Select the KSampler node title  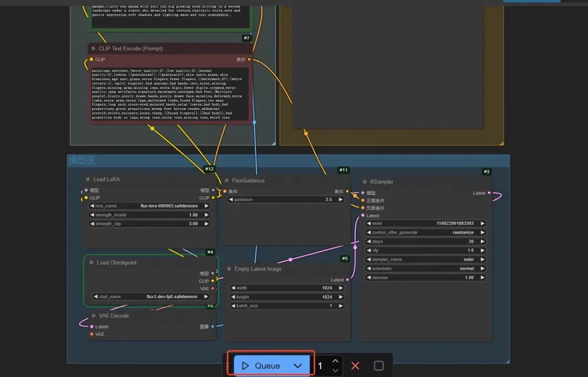[x=382, y=181]
